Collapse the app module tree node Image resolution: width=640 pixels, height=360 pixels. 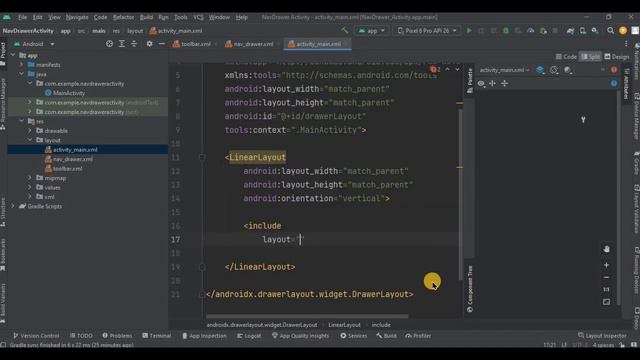[13, 55]
